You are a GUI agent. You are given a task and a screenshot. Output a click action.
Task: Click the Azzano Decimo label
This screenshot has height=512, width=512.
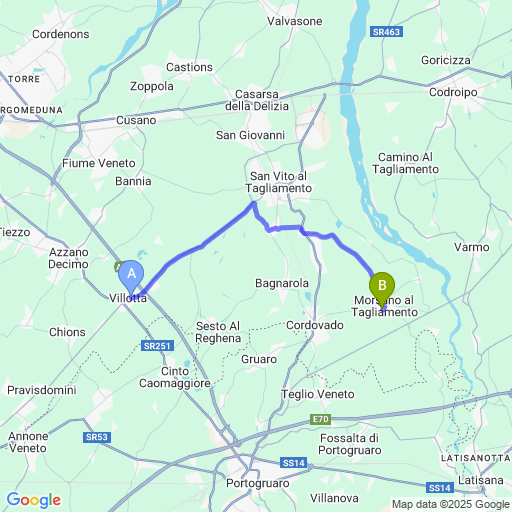[x=68, y=258]
